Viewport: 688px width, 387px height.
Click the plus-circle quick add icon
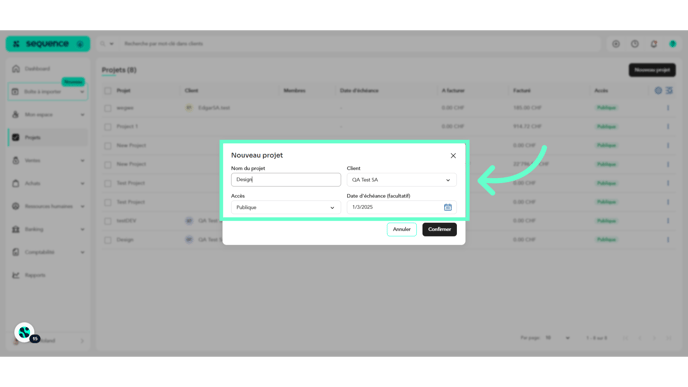coord(616,44)
